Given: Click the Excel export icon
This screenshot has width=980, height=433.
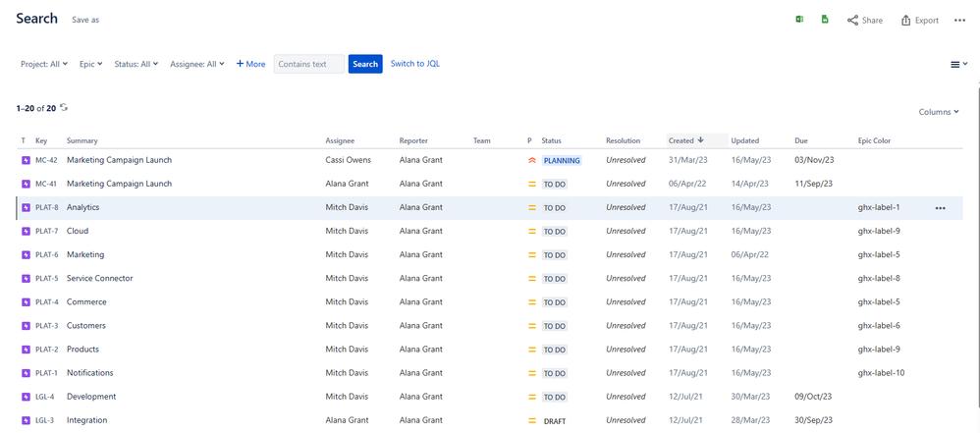Looking at the screenshot, I should (x=799, y=20).
